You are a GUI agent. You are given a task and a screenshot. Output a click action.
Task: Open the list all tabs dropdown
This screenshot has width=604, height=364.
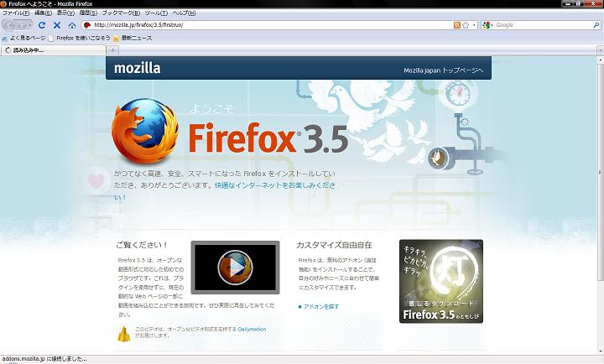coord(600,50)
